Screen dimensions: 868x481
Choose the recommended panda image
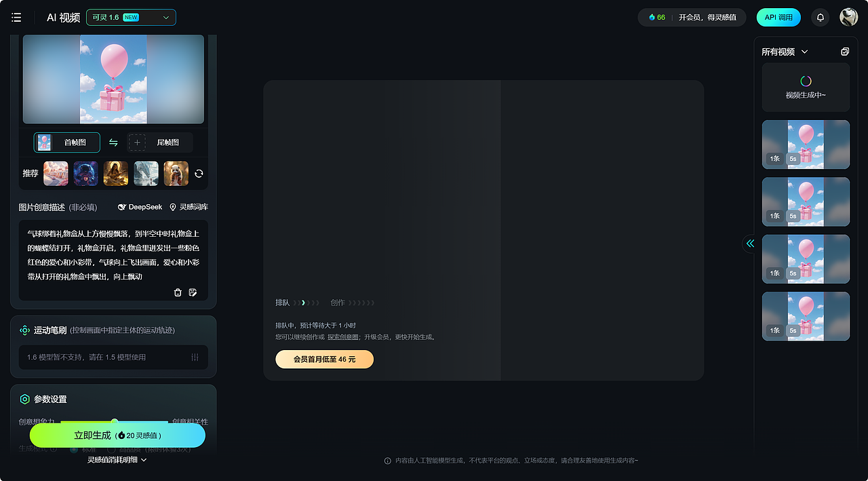click(176, 174)
